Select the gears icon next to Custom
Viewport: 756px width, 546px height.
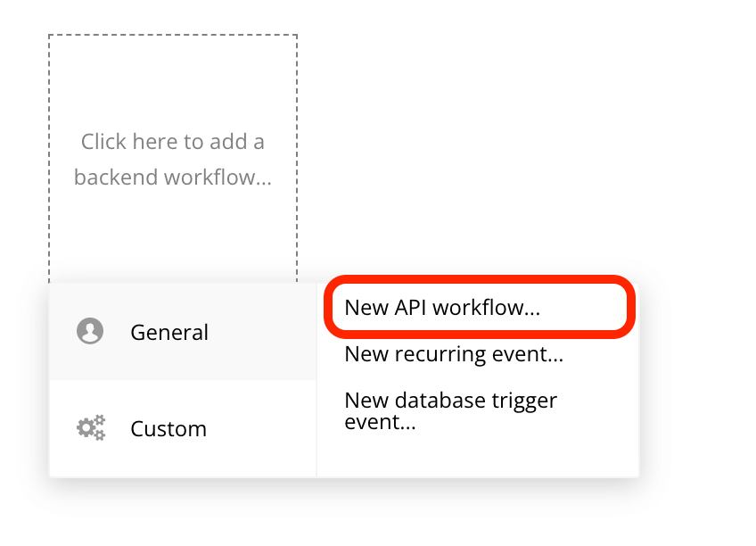coord(89,428)
